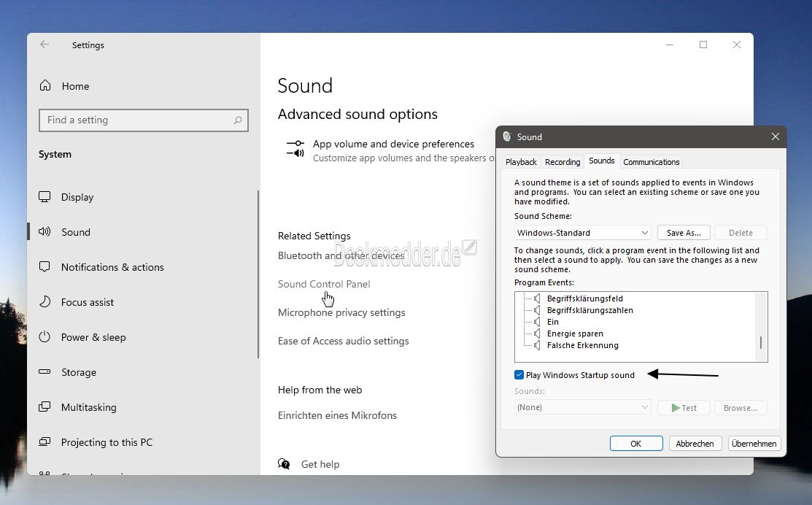
Task: Click speaker icon beside Begriffsklärungsfeld
Action: (x=537, y=298)
